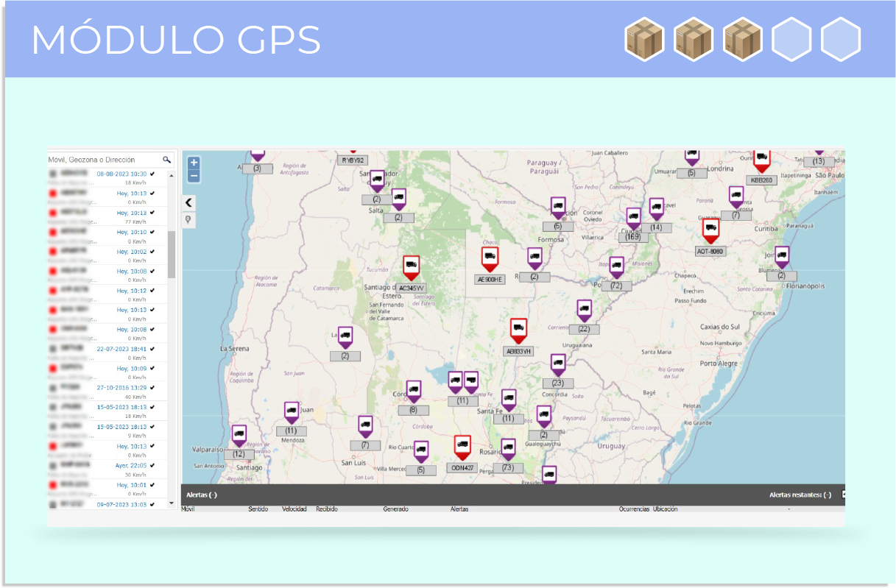This screenshot has height=588, width=896.
Task: Click the Ocurrencias column header
Action: [x=634, y=509]
